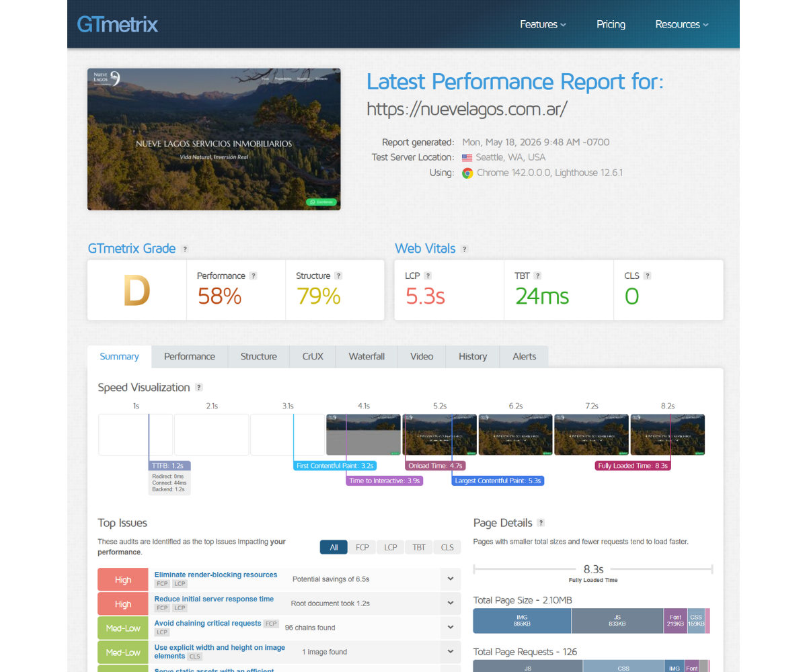Click the 4.1s filmstrip frame

pyautogui.click(x=364, y=435)
